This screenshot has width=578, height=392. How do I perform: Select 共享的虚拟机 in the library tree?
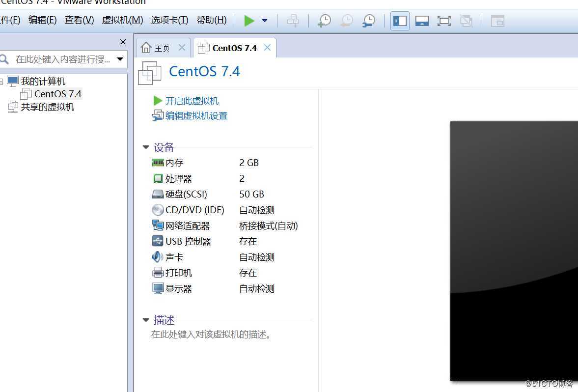click(48, 107)
